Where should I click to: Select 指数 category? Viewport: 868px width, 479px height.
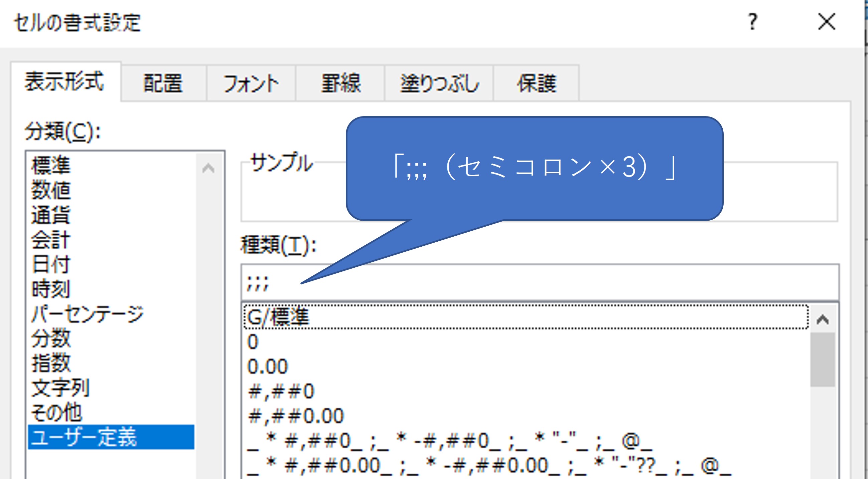pos(111,363)
